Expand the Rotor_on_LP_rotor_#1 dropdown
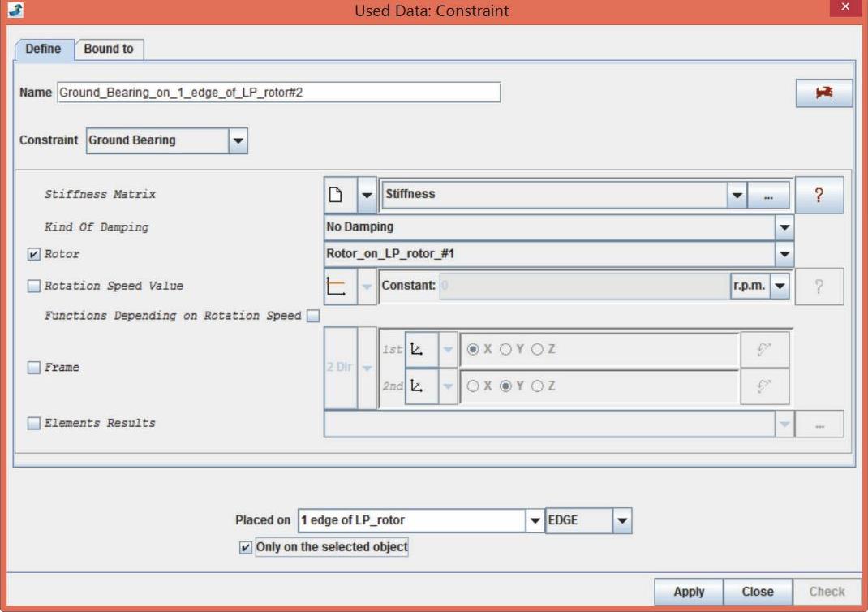Screen dimensions: 868x612 pos(784,254)
